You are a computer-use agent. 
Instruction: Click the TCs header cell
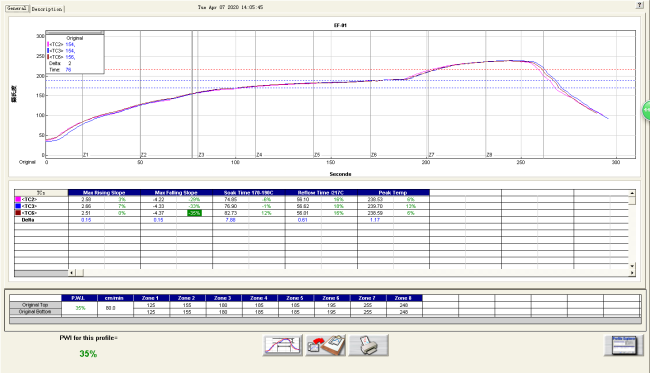click(x=41, y=193)
